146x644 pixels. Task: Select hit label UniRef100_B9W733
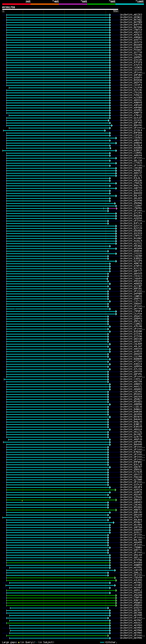[131, 600]
